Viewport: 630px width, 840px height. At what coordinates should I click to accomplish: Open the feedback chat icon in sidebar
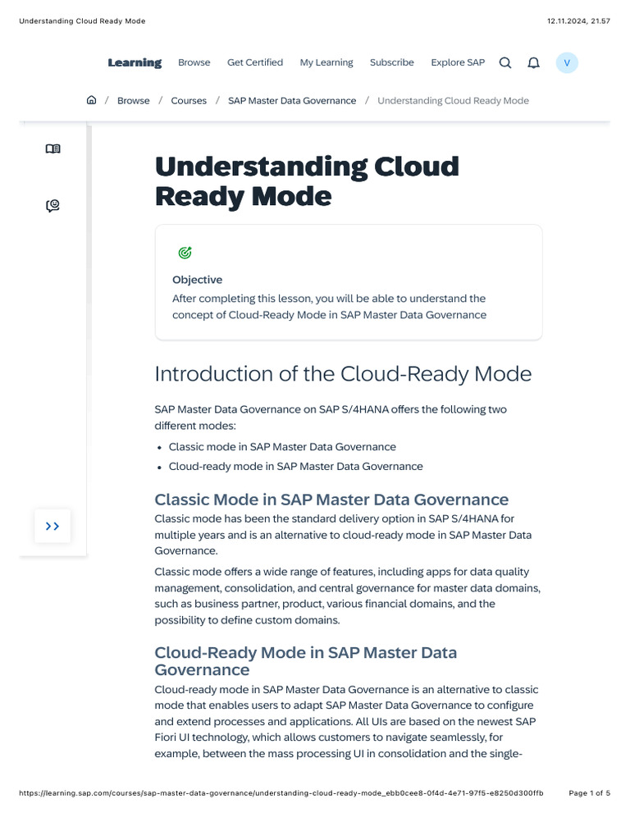coord(52,206)
